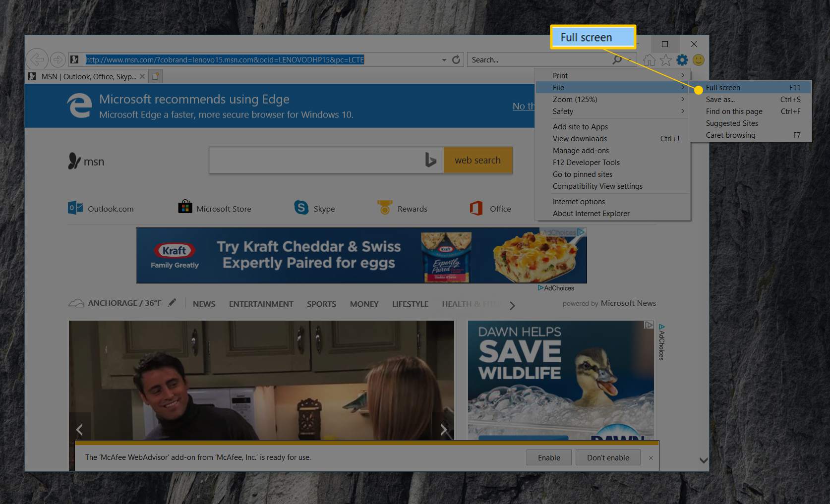Click the No thanks link in Edge banner
Screen dimensions: 830x504
(524, 106)
